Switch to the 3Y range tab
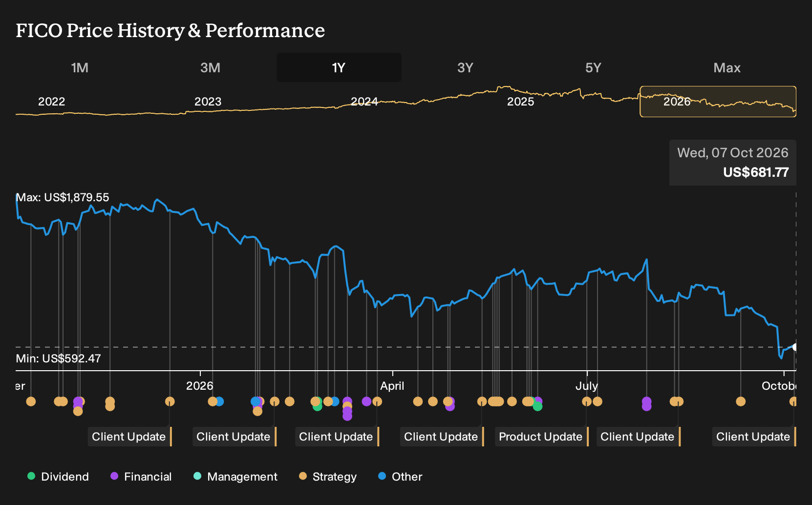 tap(465, 67)
